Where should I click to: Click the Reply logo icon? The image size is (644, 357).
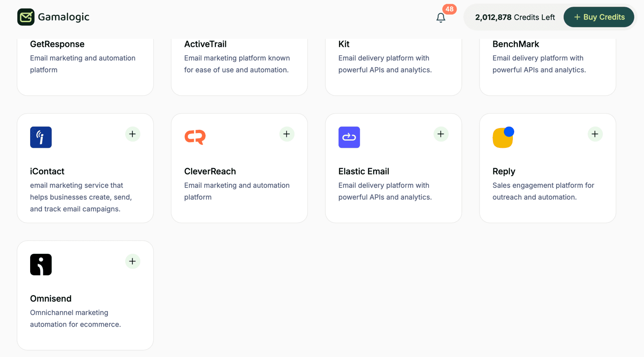pos(503,137)
